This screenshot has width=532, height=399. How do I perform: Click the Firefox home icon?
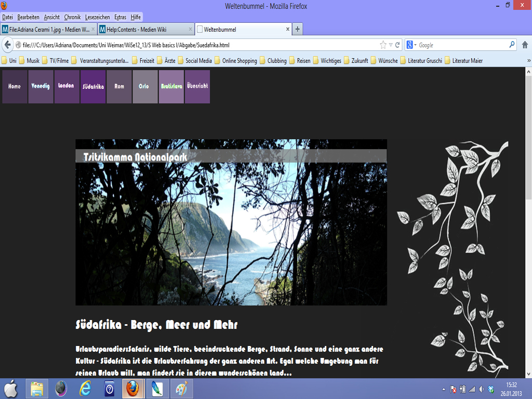[x=525, y=45]
